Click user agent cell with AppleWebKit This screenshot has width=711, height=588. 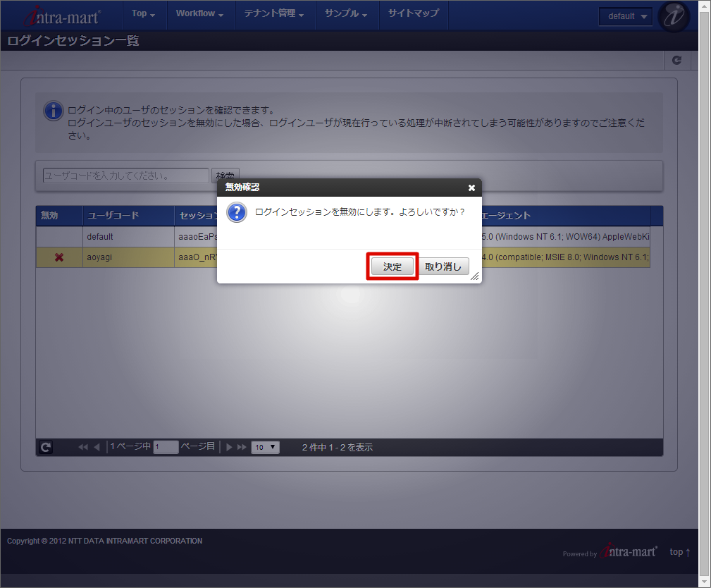[566, 237]
